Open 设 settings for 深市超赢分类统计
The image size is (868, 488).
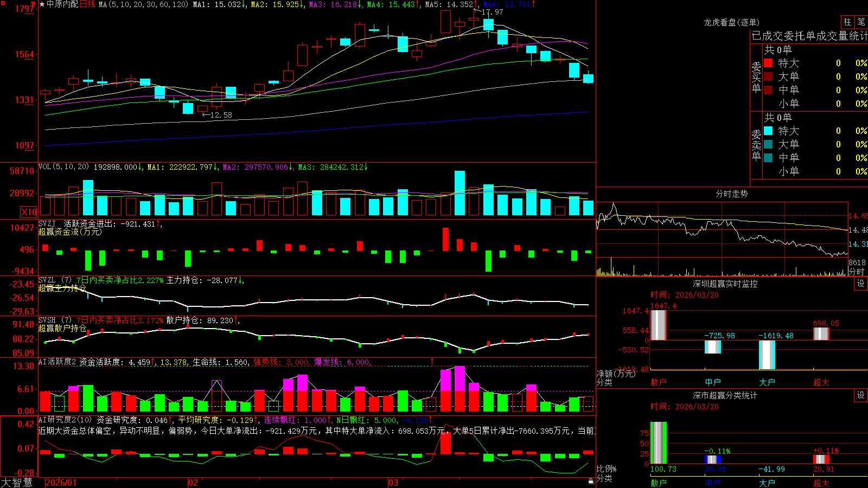click(861, 395)
